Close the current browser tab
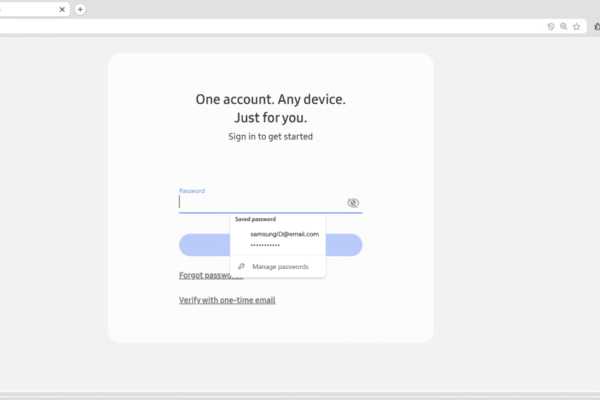The height and width of the screenshot is (400, 600). click(x=62, y=9)
